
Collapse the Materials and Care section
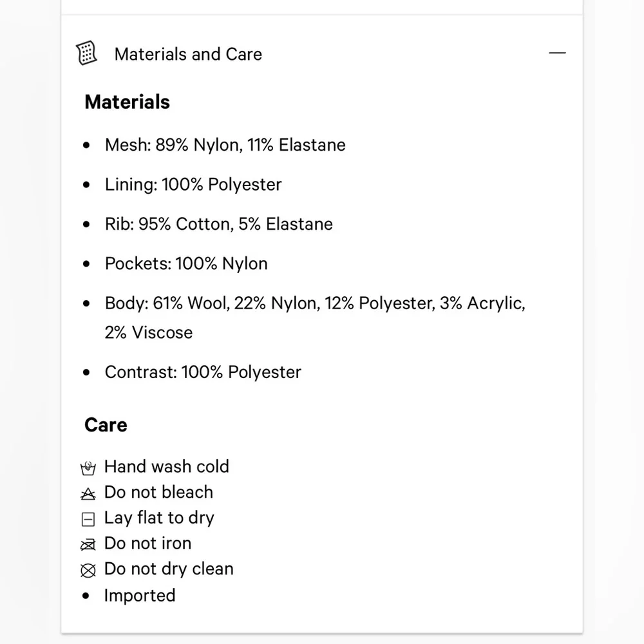tap(557, 53)
